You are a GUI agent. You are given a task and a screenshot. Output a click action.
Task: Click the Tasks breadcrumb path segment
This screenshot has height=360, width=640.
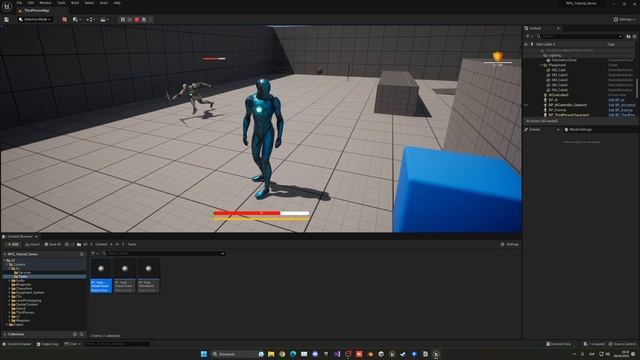pos(132,244)
